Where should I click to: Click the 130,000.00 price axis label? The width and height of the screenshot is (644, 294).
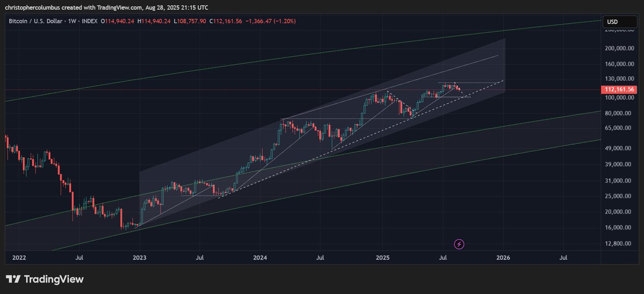619,79
